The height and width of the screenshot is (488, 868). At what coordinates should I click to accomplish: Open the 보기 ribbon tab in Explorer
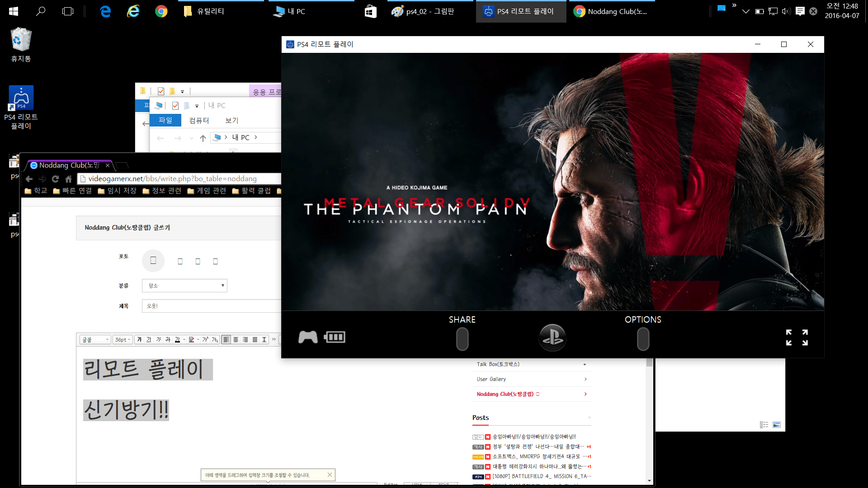click(x=231, y=120)
